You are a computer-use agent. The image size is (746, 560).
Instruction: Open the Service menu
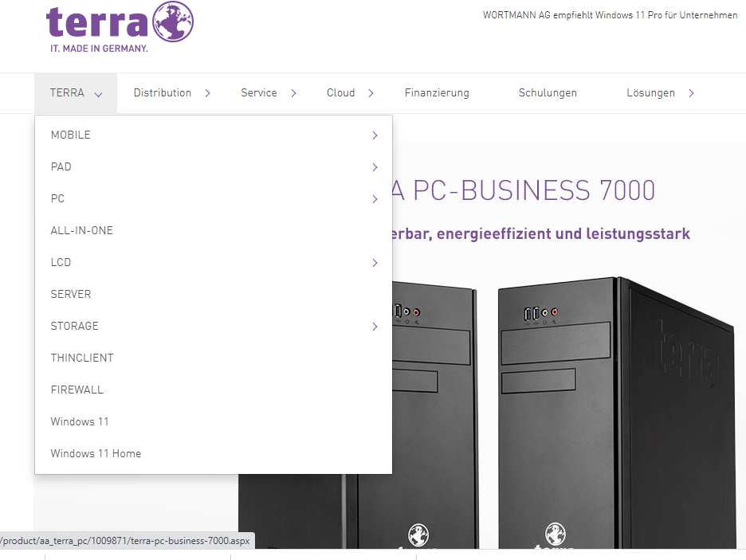[x=259, y=92]
